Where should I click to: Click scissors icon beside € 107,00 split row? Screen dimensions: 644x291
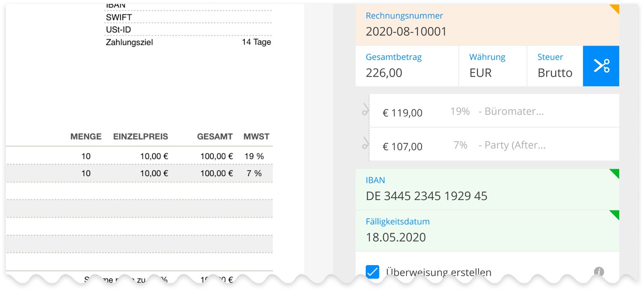[x=365, y=143]
